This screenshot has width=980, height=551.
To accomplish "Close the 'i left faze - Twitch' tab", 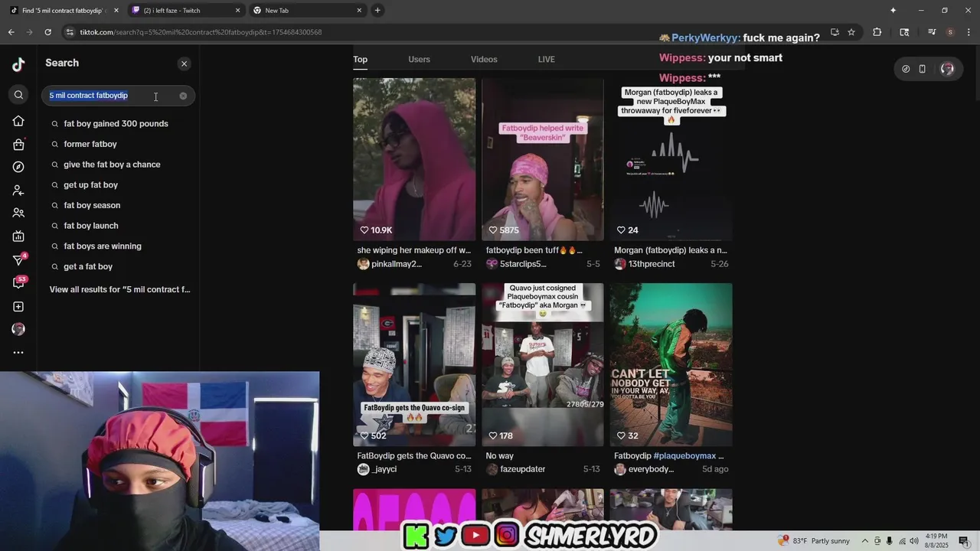I will pos(237,11).
